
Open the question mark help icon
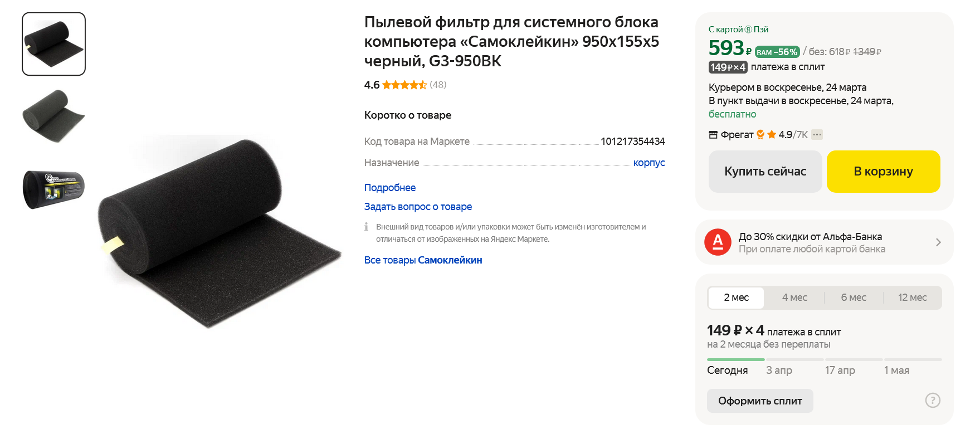point(933,400)
